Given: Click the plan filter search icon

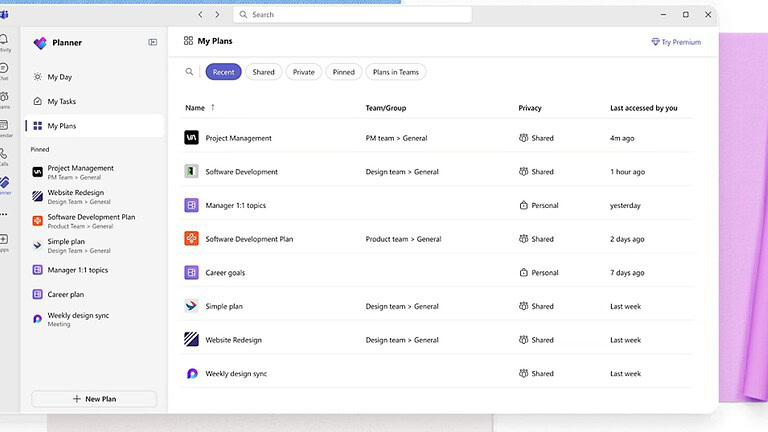Looking at the screenshot, I should pos(189,72).
